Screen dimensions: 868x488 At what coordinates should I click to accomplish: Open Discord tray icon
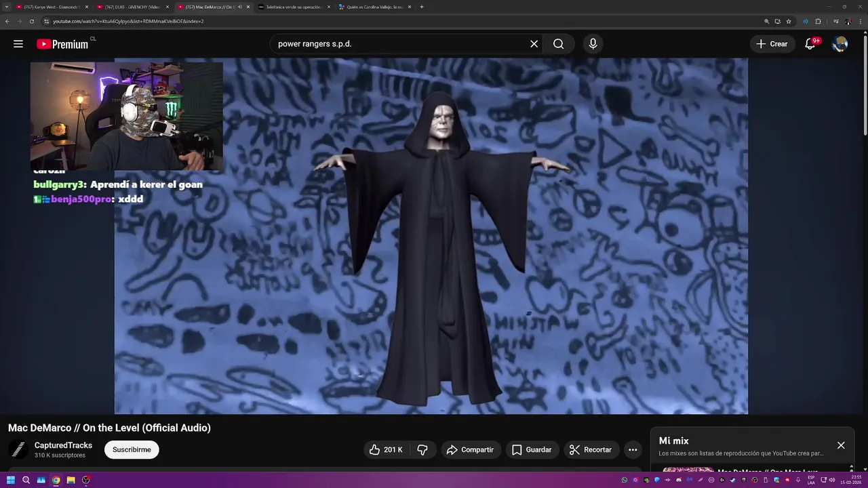[x=679, y=480]
